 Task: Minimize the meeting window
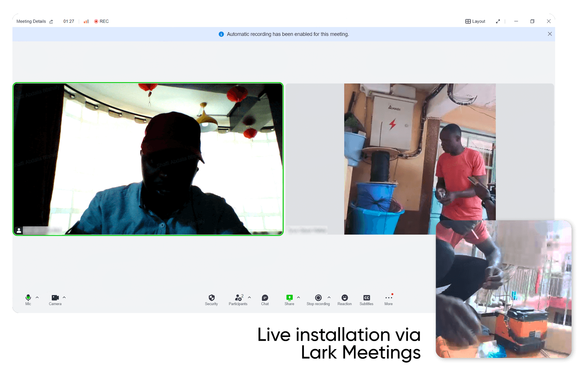tap(516, 21)
